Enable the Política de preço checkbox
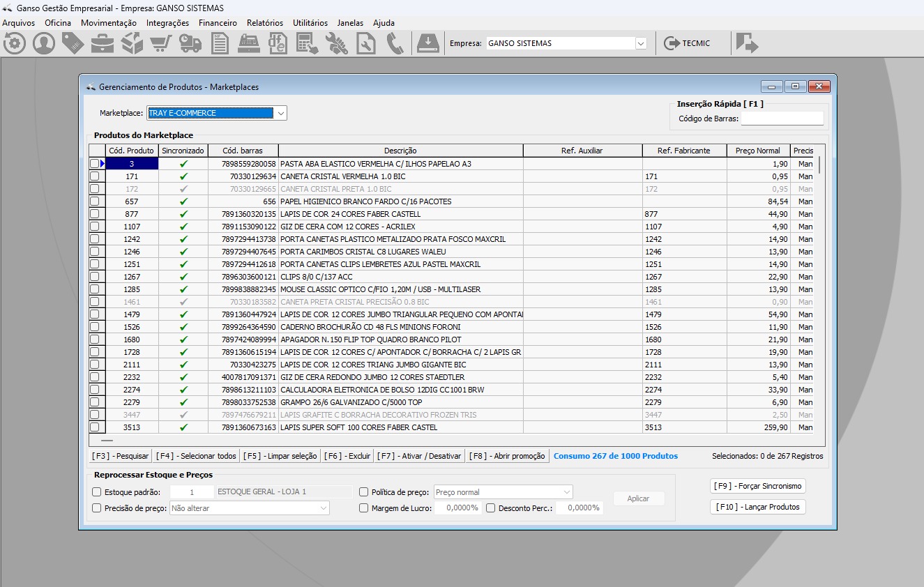Image resolution: width=924 pixels, height=587 pixels. 364,492
